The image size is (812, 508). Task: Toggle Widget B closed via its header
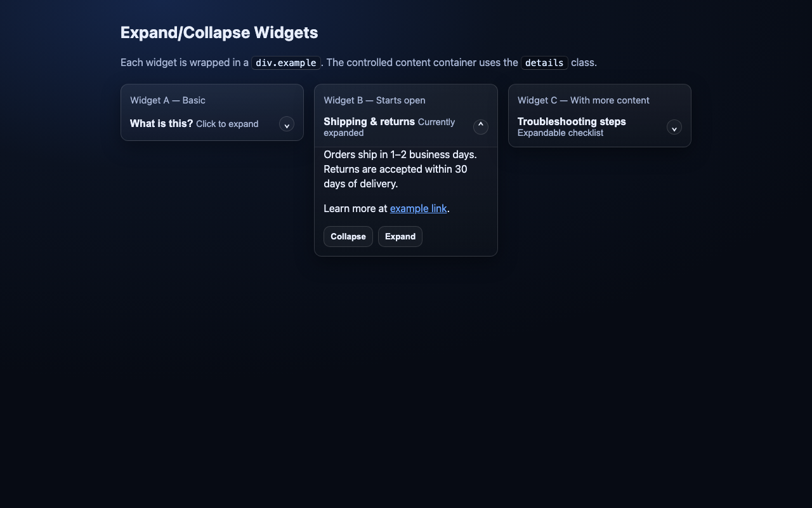[x=381, y=126]
